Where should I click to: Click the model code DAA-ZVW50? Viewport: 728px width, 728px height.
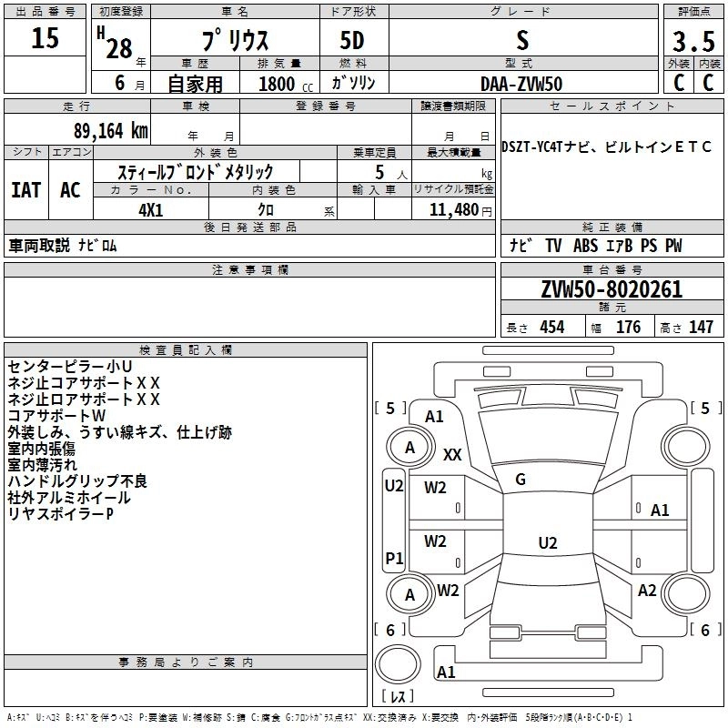point(521,83)
